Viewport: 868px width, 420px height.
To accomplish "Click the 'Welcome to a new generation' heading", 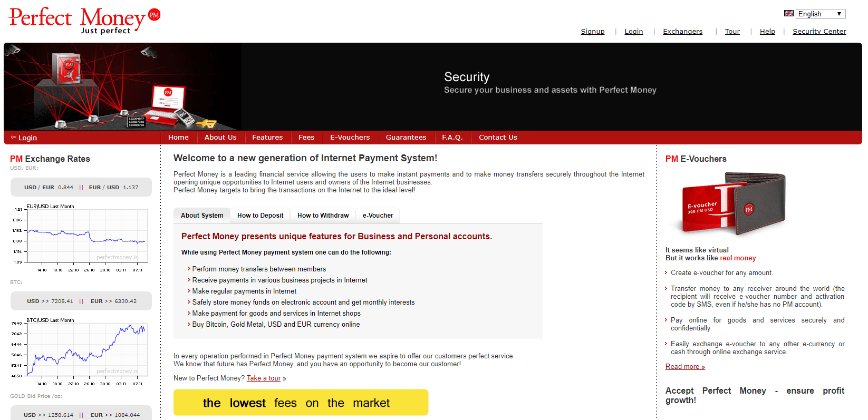I will tap(305, 158).
